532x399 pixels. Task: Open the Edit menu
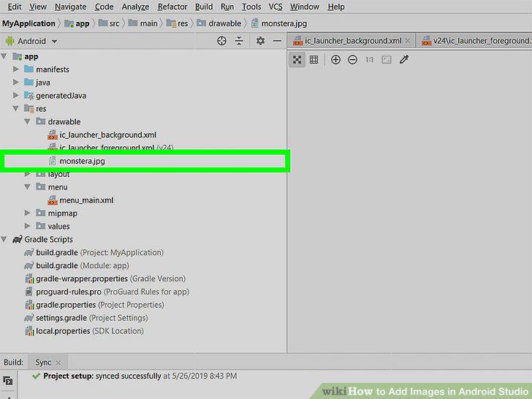[x=15, y=7]
